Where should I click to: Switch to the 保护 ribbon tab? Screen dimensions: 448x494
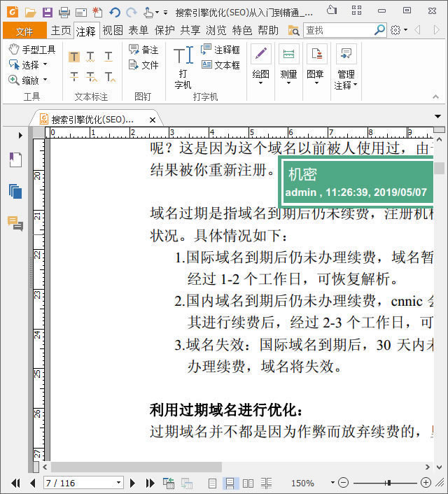click(164, 31)
